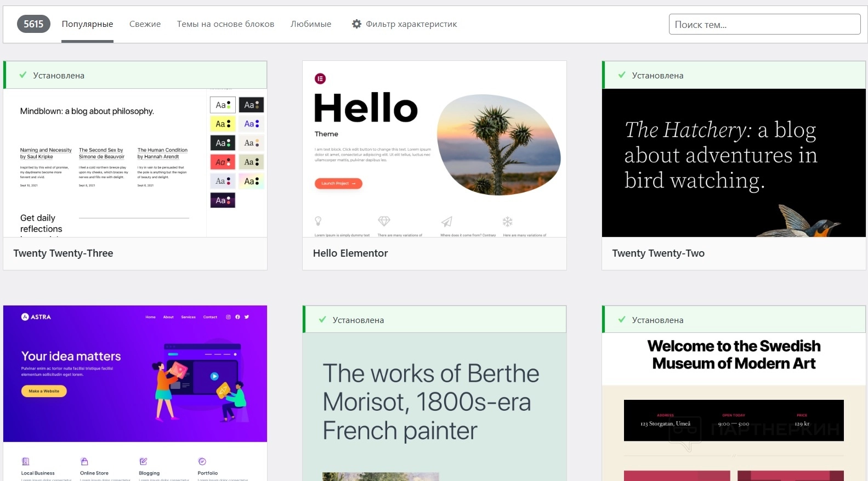Click the theme name Twenty Twenty-Two

(x=659, y=253)
